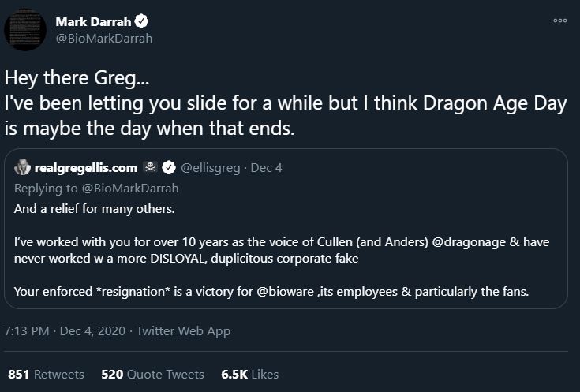Click the Twitter Web App source label
Image resolution: width=580 pixels, height=392 pixels.
coord(184,331)
